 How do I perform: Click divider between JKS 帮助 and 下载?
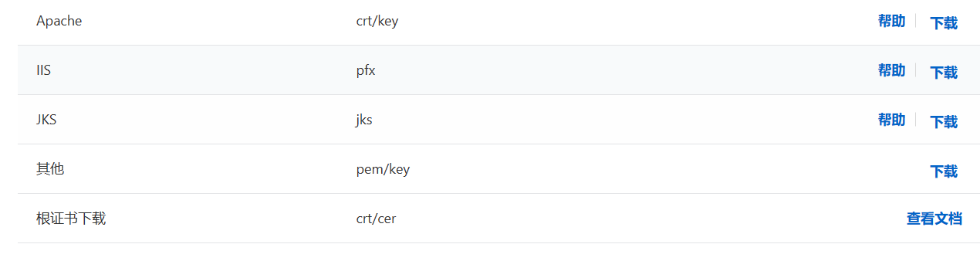point(915,120)
